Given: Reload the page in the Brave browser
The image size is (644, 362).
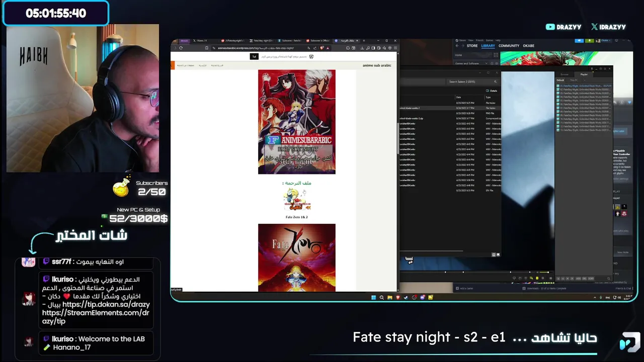Looking at the screenshot, I should pos(181,48).
